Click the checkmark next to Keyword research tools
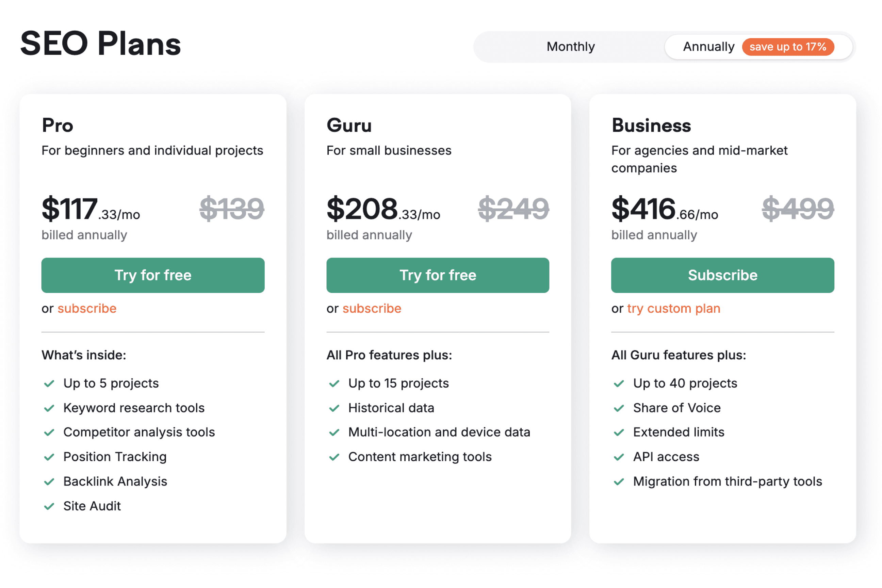The width and height of the screenshot is (882, 588). 49,408
